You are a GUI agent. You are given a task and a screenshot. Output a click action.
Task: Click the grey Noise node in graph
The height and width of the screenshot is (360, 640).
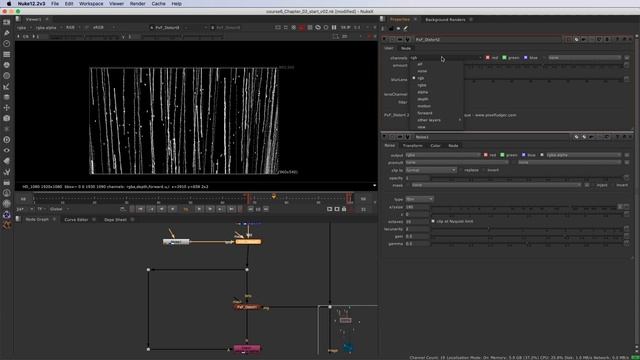[176, 242]
